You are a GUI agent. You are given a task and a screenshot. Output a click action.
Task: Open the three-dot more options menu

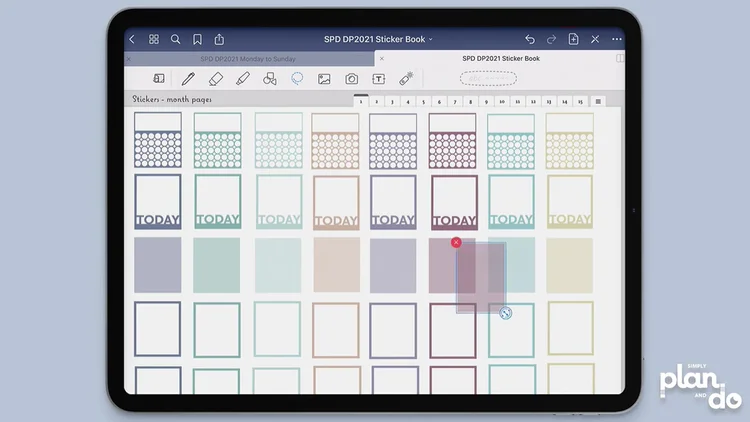(617, 39)
